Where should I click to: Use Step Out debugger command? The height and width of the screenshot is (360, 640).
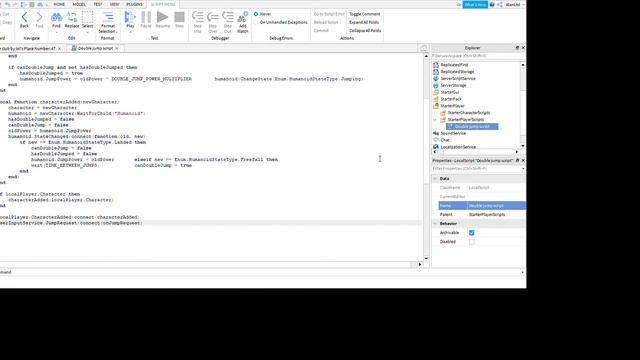coord(228,22)
